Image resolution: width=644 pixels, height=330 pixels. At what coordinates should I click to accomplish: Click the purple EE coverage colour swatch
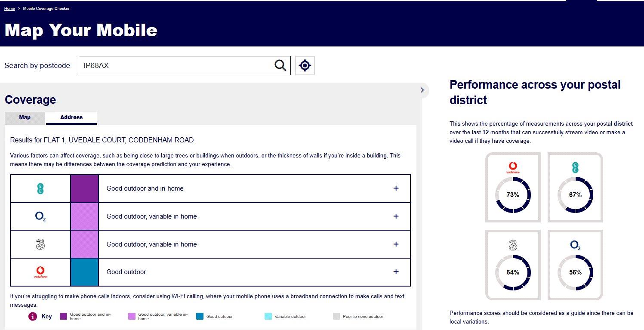pos(85,188)
